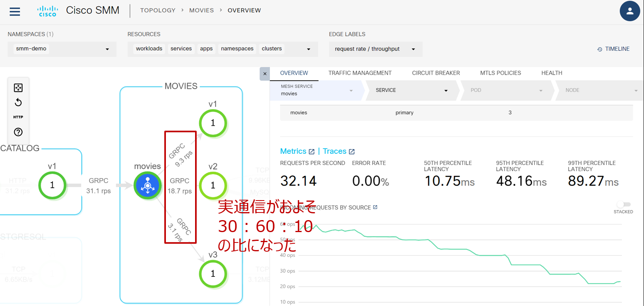Image resolution: width=644 pixels, height=306 pixels.
Task: Click the CATALOG group title
Action: 20,148
